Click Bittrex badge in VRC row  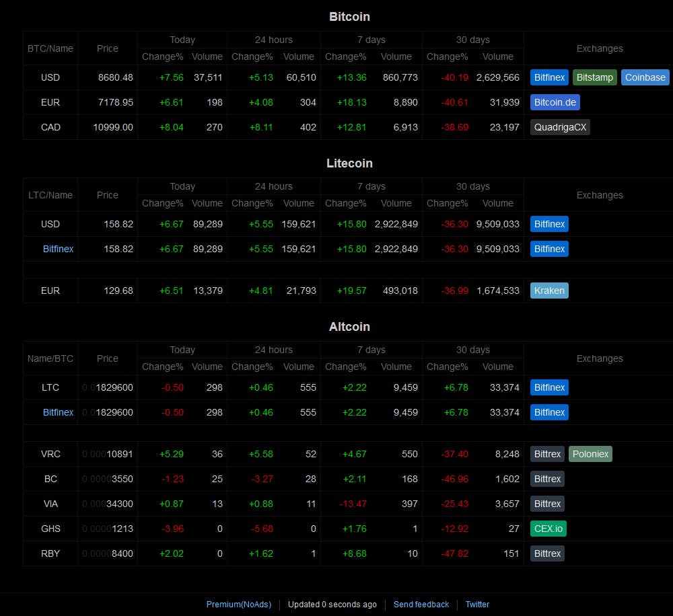click(x=547, y=454)
